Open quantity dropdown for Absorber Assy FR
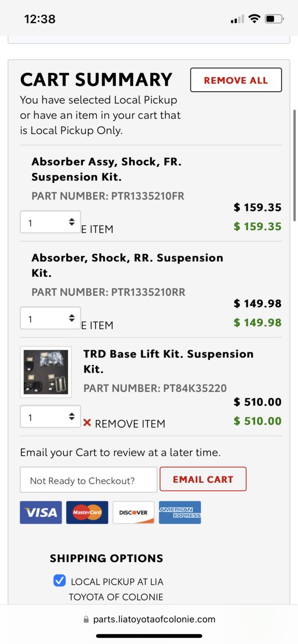298x644 pixels. coord(50,222)
